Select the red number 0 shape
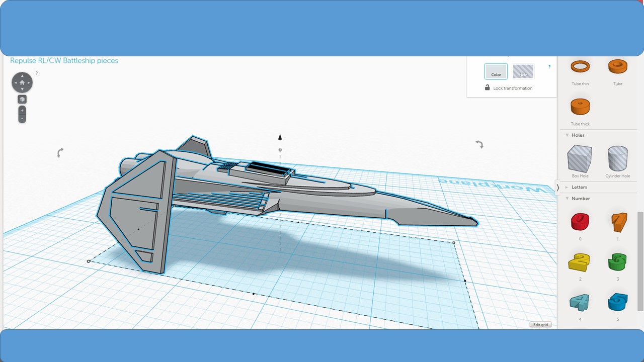 pos(580,222)
